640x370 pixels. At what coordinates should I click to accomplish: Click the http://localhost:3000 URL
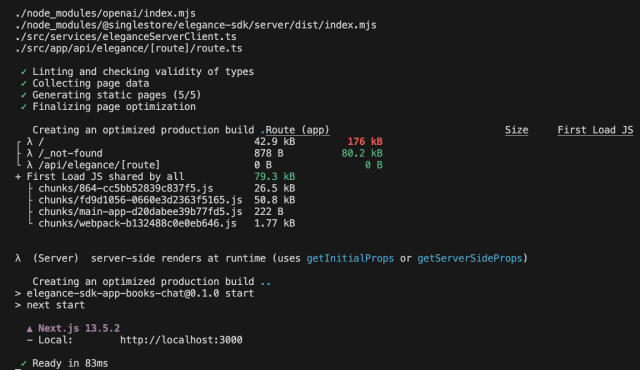(x=181, y=340)
